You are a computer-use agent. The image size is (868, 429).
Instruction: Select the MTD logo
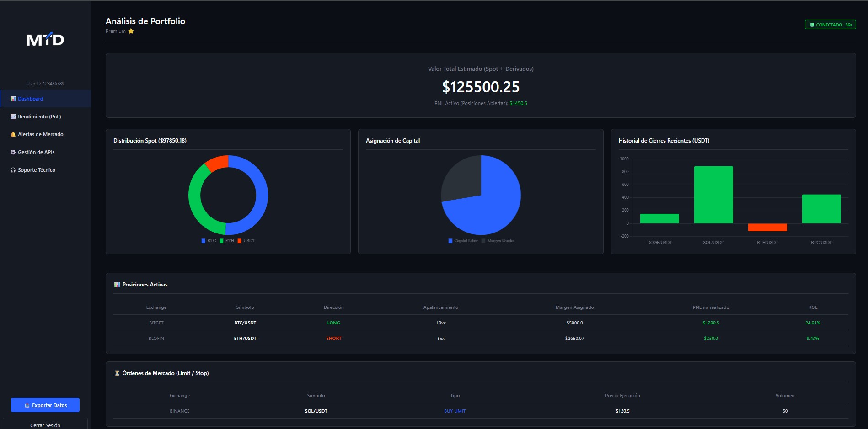[45, 40]
